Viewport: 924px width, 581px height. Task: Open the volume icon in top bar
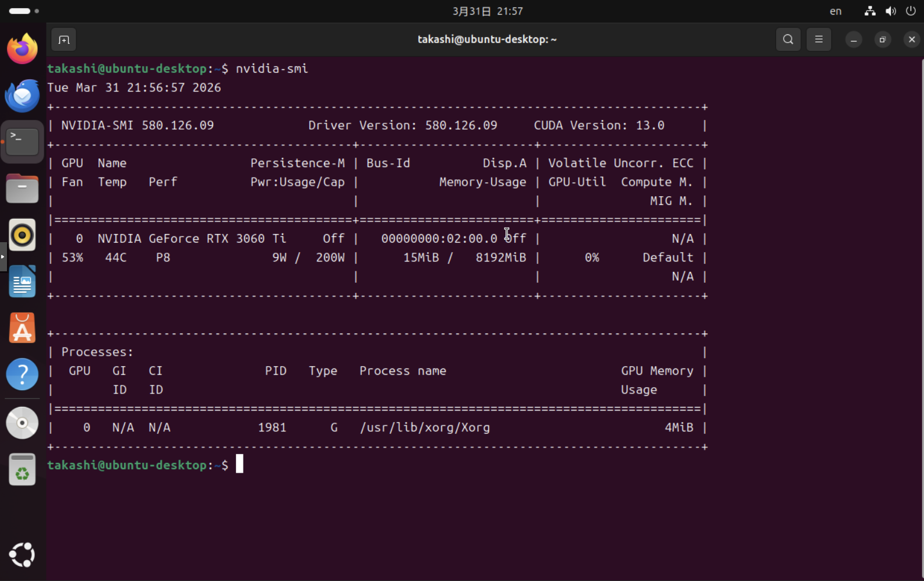tap(891, 11)
